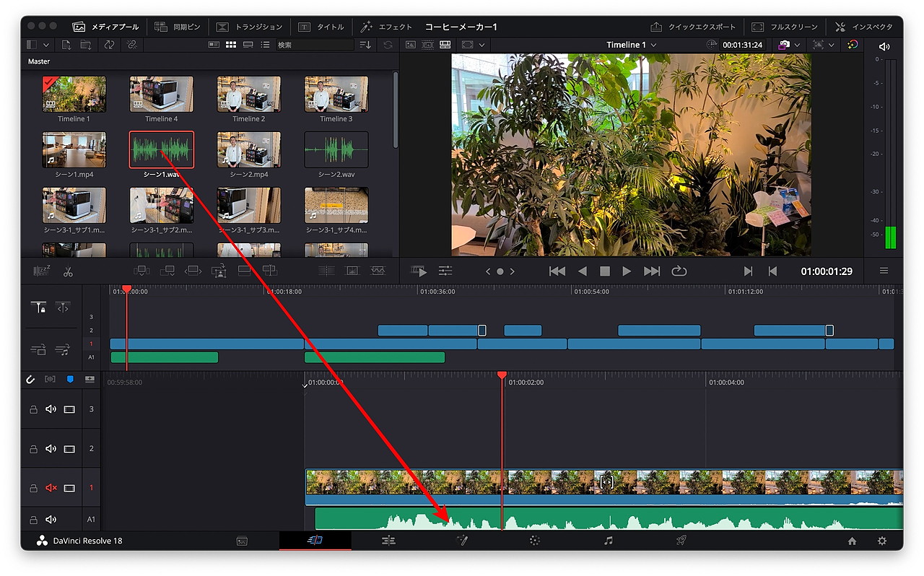Select the Split Clip scissors tool
Viewport: 924px width, 576px height.
68,271
